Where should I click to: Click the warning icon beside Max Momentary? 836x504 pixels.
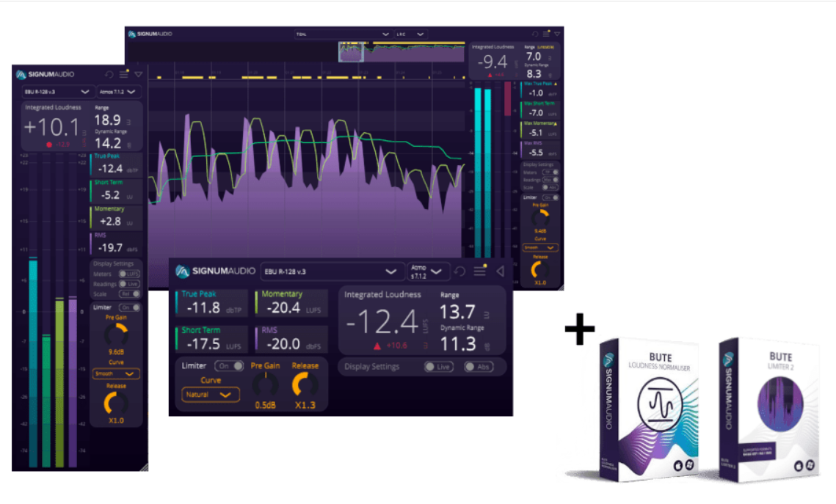coord(556,123)
